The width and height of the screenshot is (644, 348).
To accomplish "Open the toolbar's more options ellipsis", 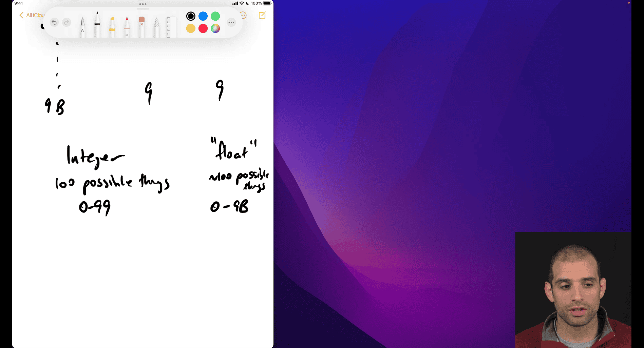I will click(x=231, y=22).
